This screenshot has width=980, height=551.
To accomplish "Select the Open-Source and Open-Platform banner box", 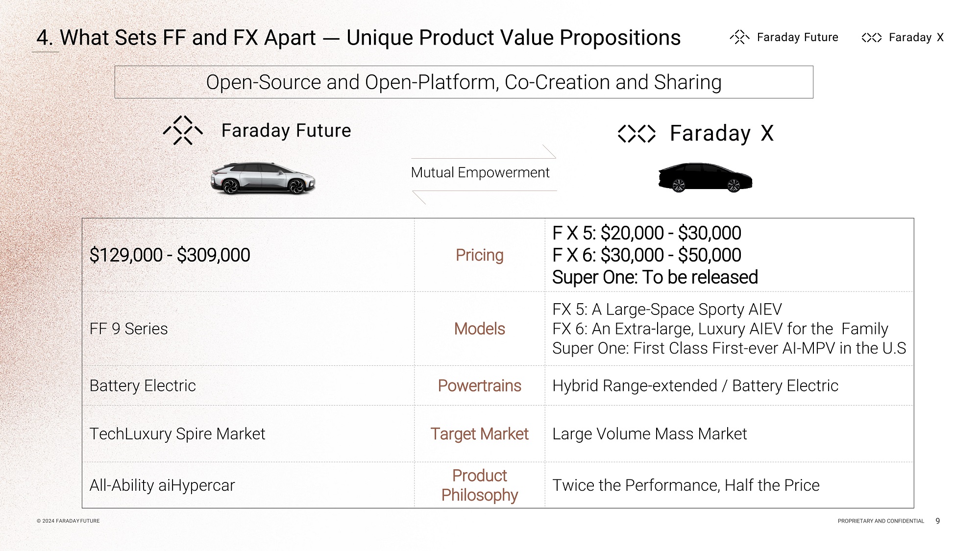I will click(464, 82).
